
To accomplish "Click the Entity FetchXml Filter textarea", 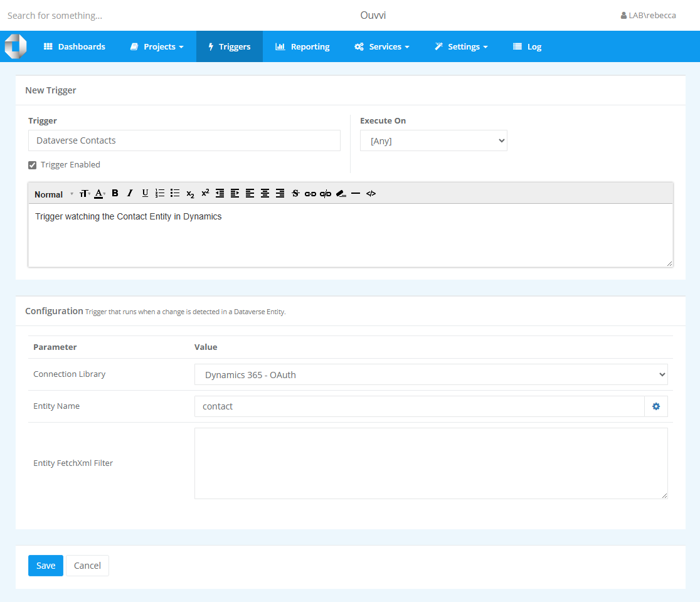I will [x=431, y=463].
